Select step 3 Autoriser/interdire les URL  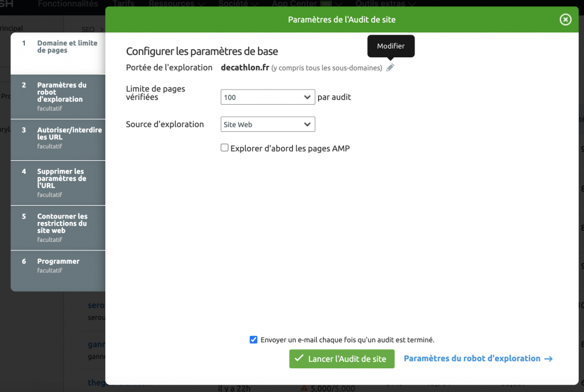[x=58, y=140]
